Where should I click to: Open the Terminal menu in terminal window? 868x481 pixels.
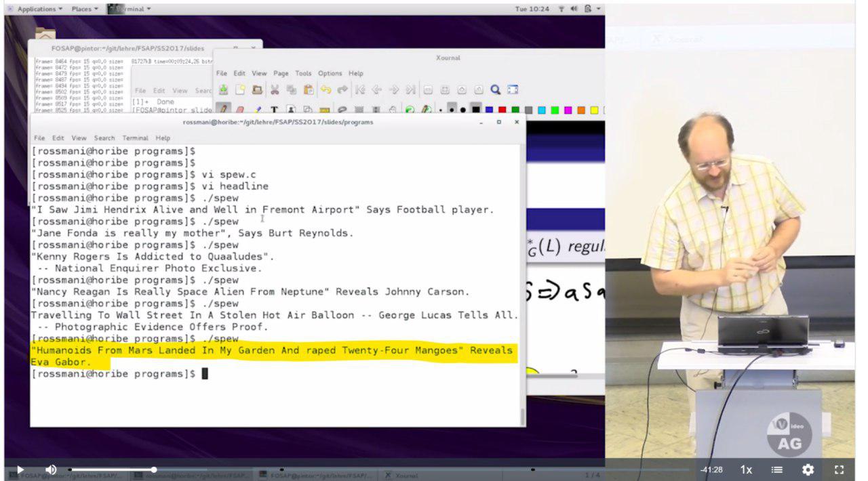[135, 138]
